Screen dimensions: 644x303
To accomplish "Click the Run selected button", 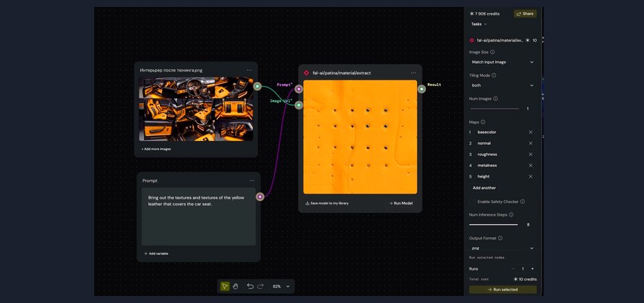I will click(x=503, y=289).
